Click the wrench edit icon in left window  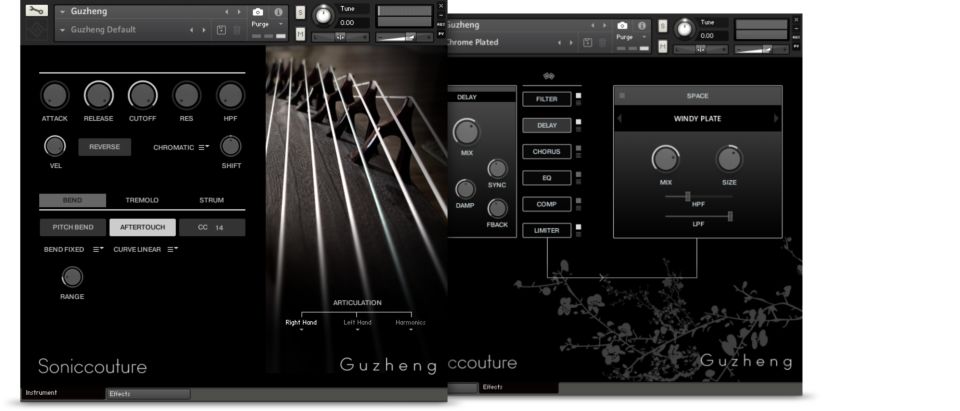click(36, 11)
